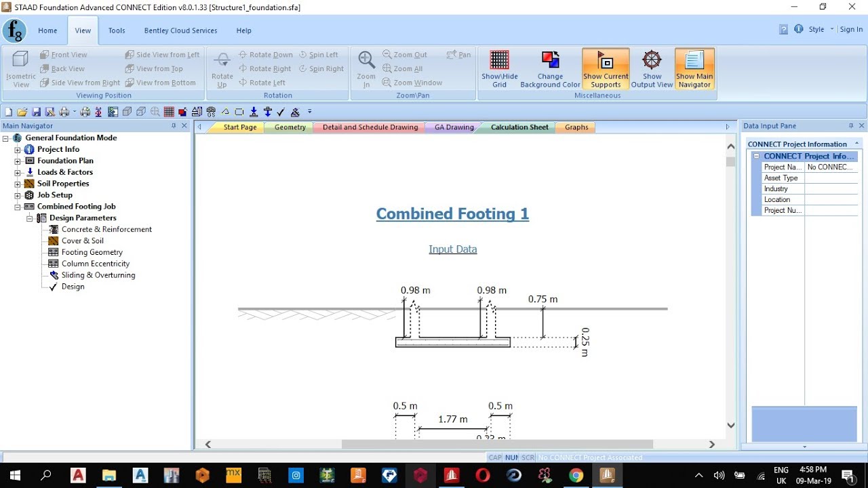Open the Combined Footing 1 heading link
868x488 pixels.
click(452, 214)
